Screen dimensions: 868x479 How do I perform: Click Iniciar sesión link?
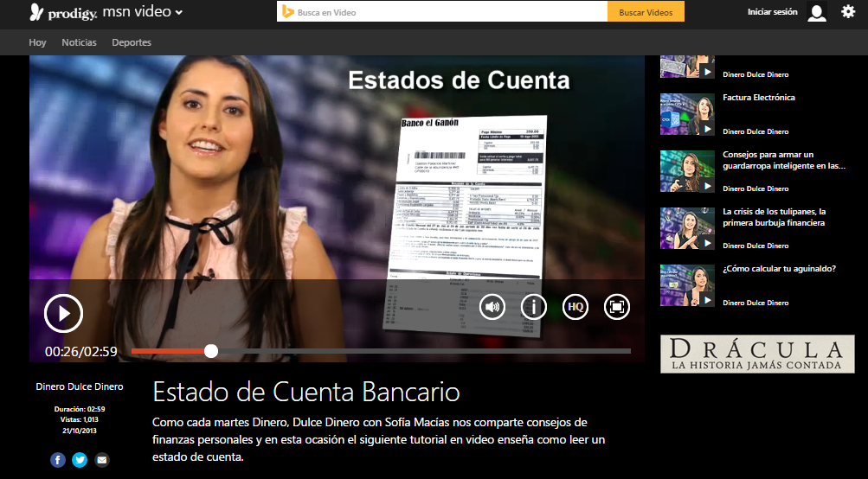point(772,12)
